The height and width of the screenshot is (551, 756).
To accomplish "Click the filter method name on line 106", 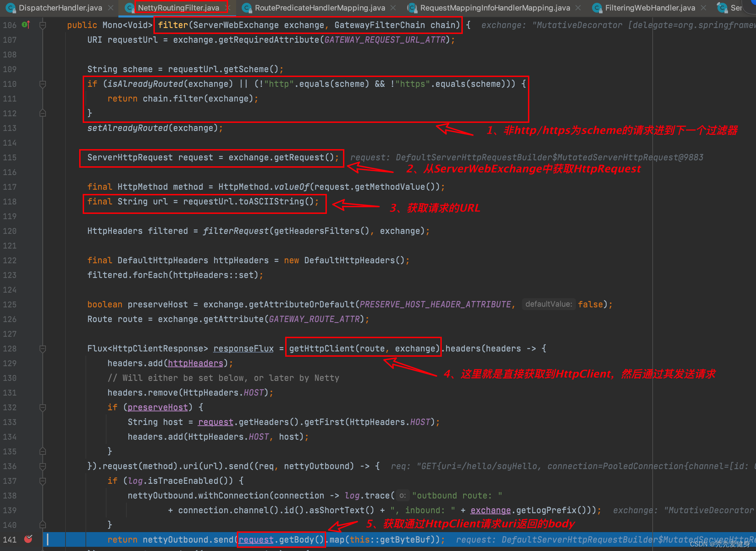I will [173, 25].
